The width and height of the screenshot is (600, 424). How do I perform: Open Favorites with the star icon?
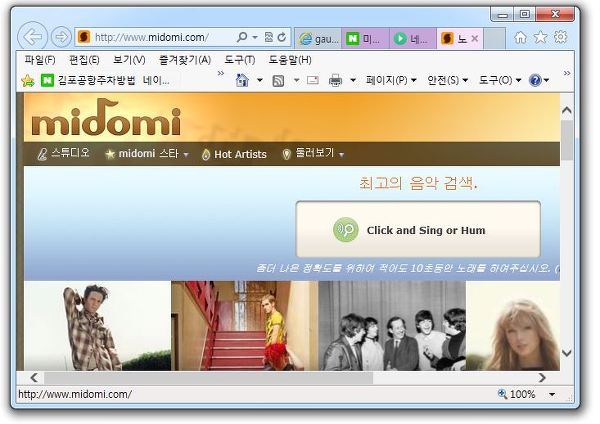click(540, 37)
